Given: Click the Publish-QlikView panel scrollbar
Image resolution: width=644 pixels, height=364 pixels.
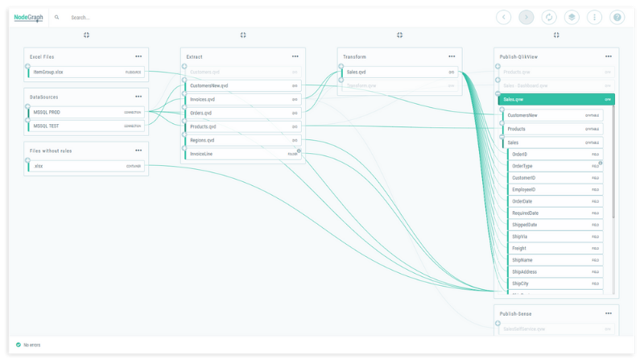Looking at the screenshot, I should [x=613, y=161].
